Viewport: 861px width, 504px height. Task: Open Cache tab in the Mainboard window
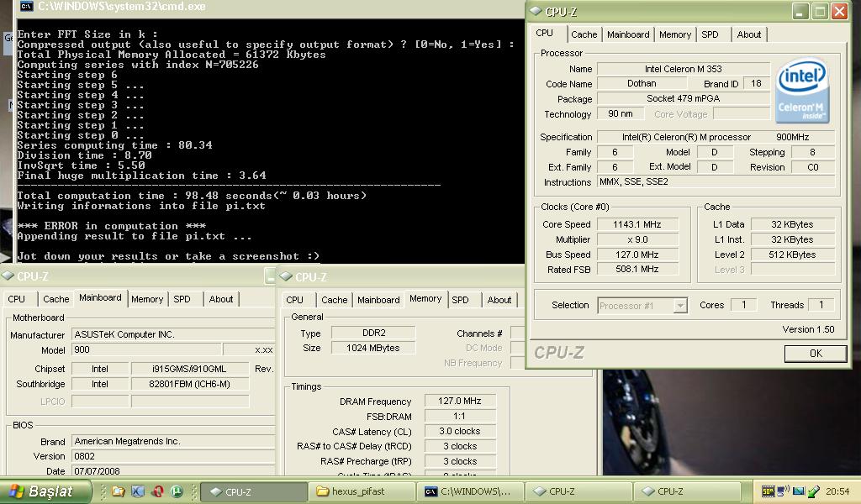click(56, 299)
